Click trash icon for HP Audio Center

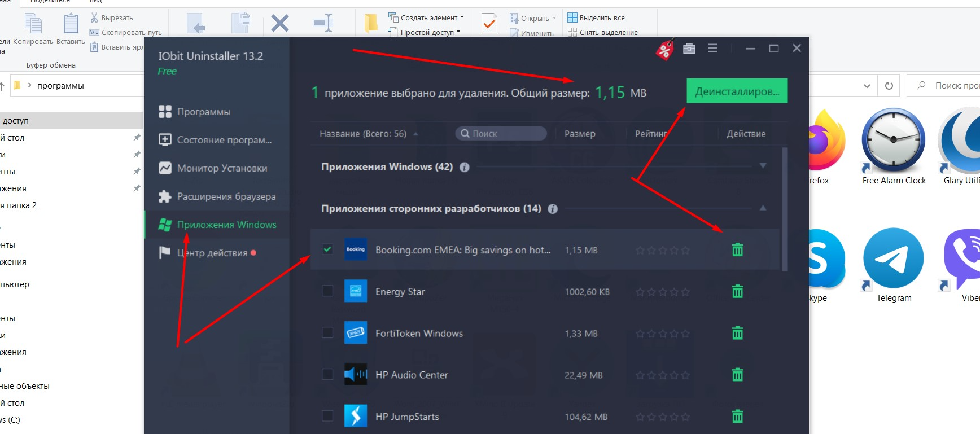point(737,375)
